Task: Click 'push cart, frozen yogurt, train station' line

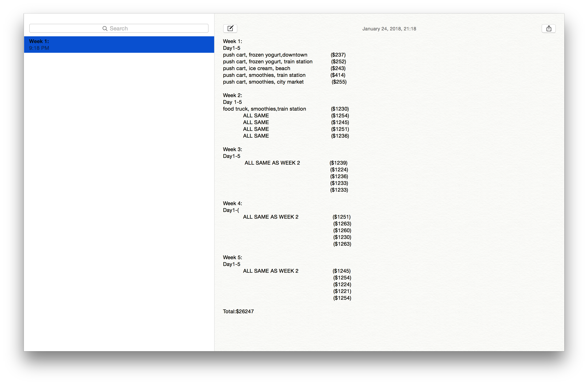Action: [x=268, y=61]
